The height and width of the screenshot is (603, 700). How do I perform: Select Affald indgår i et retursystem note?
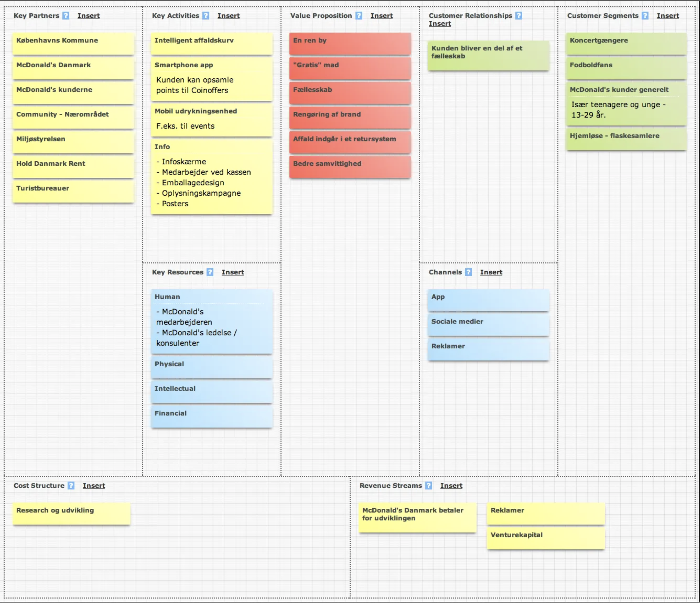[350, 142]
